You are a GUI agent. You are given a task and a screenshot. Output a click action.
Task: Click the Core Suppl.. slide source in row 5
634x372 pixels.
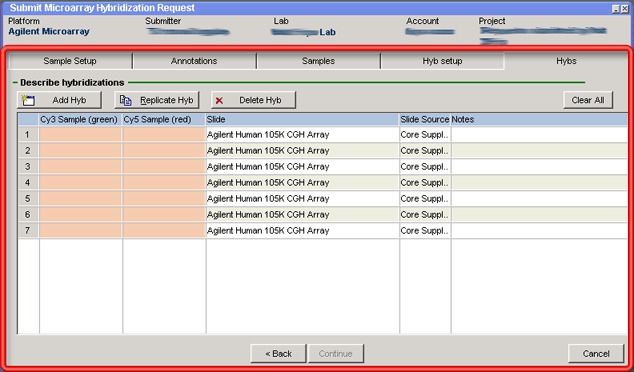(x=425, y=199)
